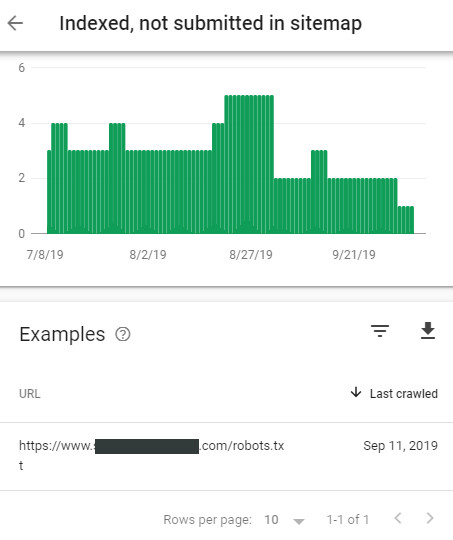Expand the Rows per page dropdown arrow
Image resolution: width=453 pixels, height=540 pixels.
tap(299, 521)
